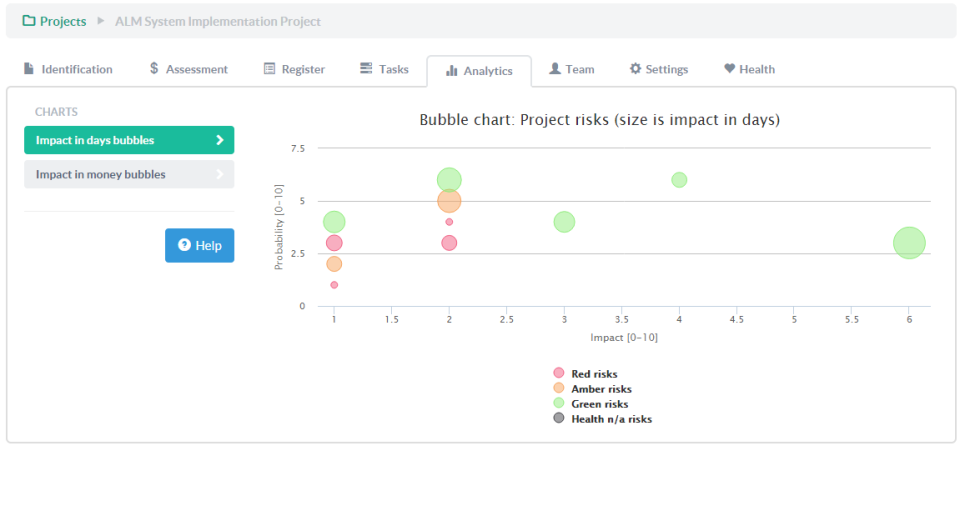Toggle Health n/a risks legend entry
This screenshot has width=960, height=521.
[x=610, y=419]
